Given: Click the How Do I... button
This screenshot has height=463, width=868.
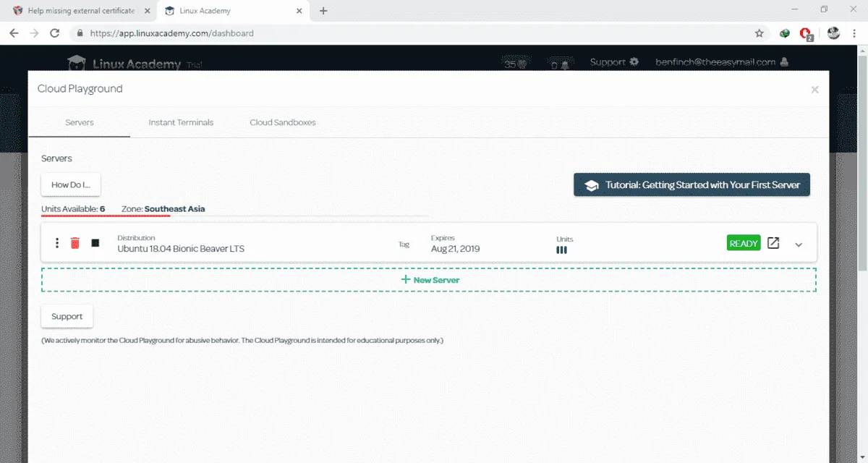Looking at the screenshot, I should (70, 184).
